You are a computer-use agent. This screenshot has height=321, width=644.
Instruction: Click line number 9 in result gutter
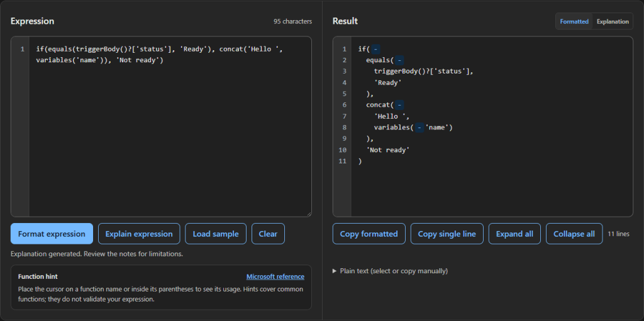point(345,139)
